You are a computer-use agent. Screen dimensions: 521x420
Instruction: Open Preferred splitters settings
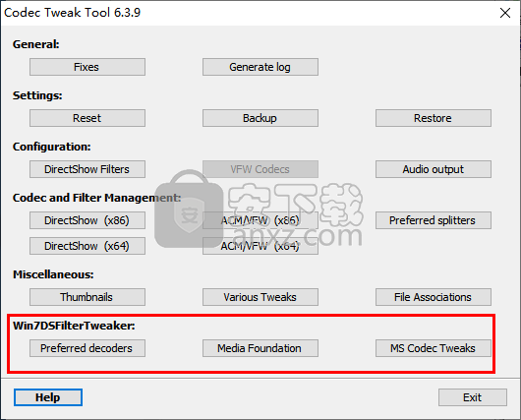[434, 220]
